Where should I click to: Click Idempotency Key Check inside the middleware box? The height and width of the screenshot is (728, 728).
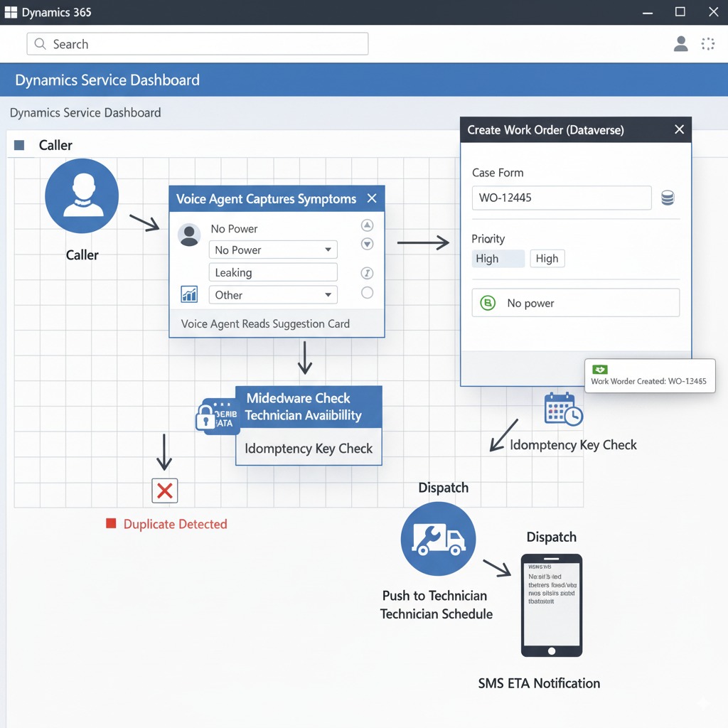(309, 449)
